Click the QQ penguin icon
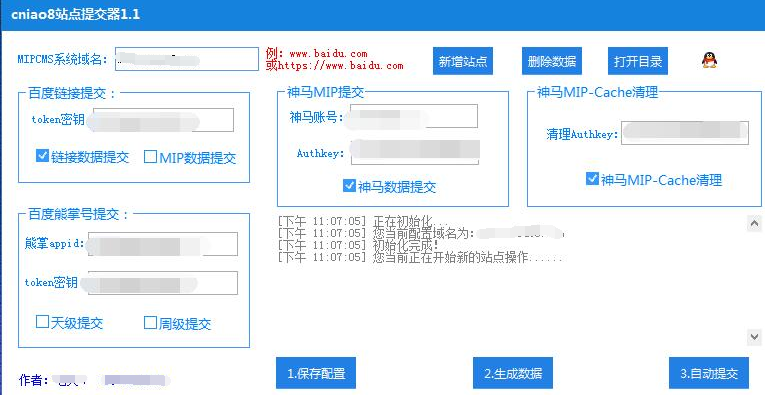 point(709,60)
